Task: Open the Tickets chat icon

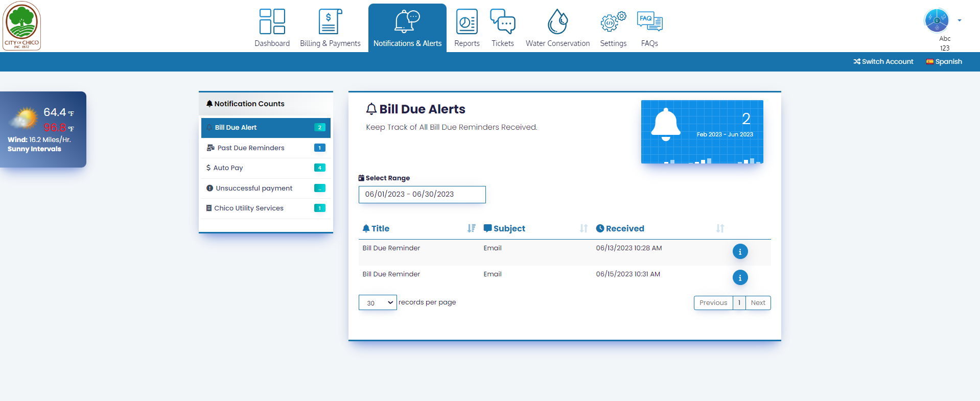Action: (x=502, y=22)
